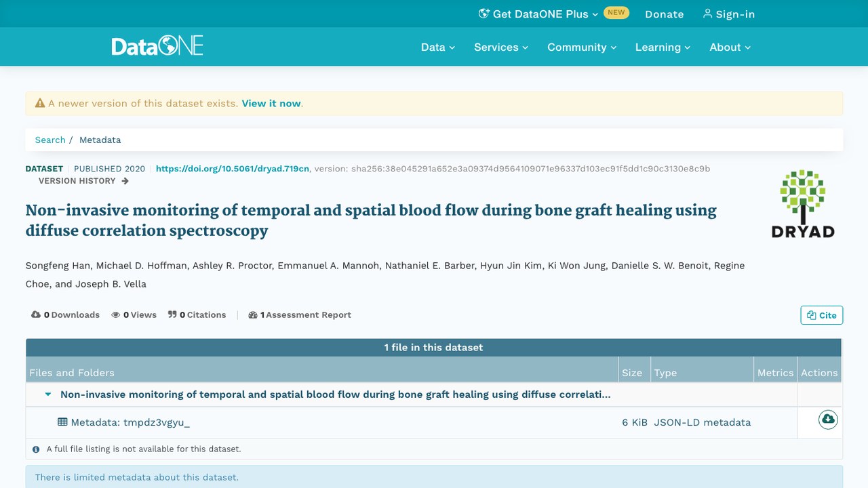Click the user icon beside Sign-in
The width and height of the screenshot is (868, 488).
coord(707,14)
